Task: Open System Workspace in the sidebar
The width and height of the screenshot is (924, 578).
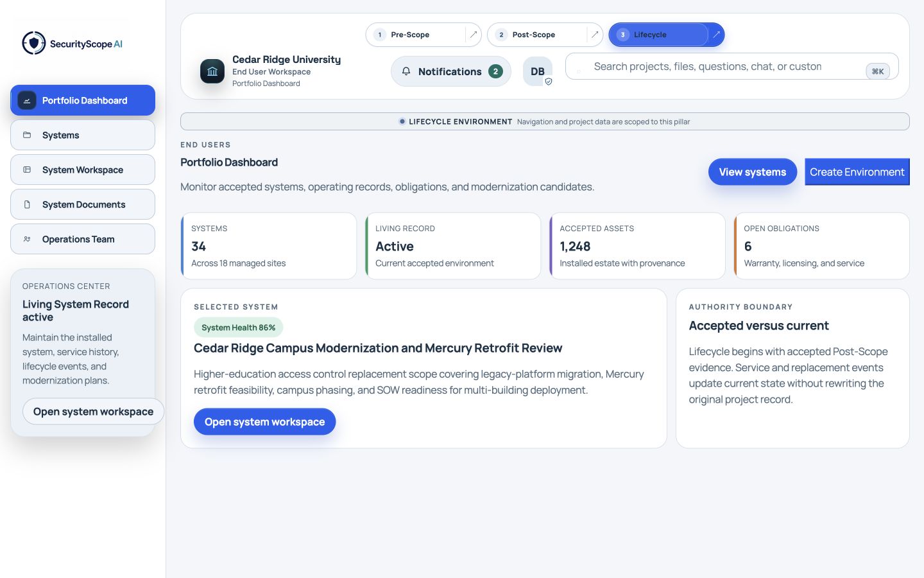Action: point(83,170)
